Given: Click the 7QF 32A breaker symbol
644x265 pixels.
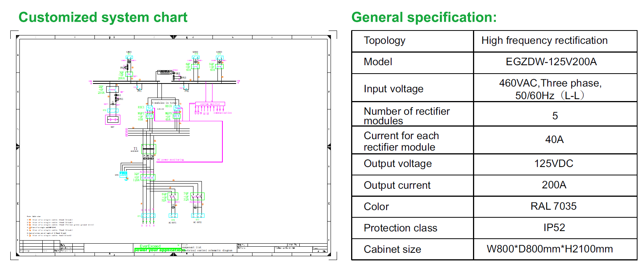Looking at the screenshot, I should coord(197,196).
